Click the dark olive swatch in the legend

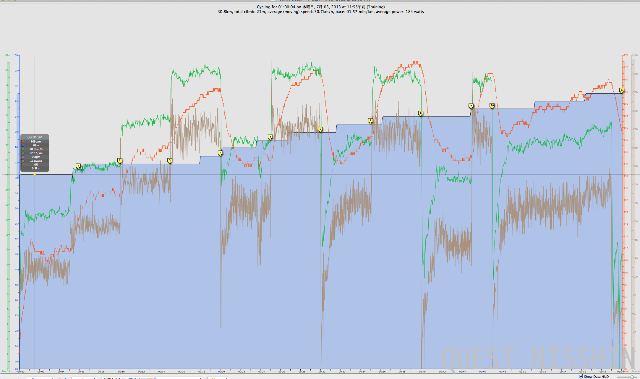22,164
